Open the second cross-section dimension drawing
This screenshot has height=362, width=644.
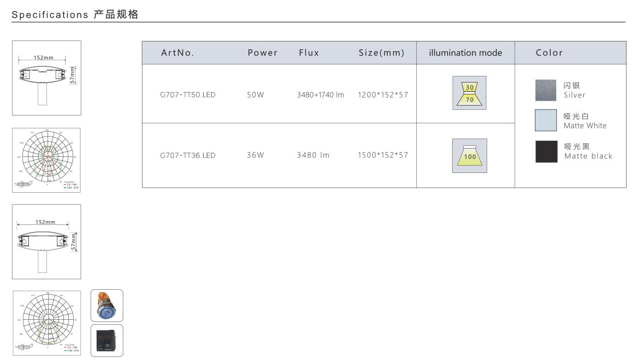46,241
